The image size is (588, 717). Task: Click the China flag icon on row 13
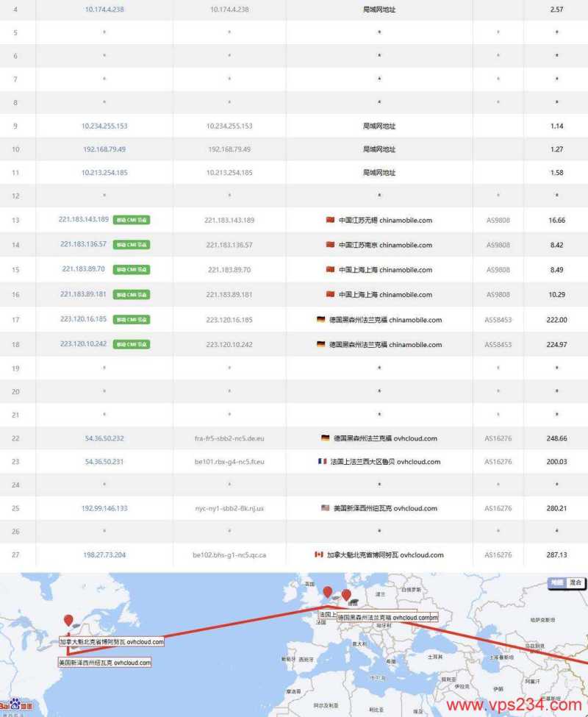[x=330, y=219]
